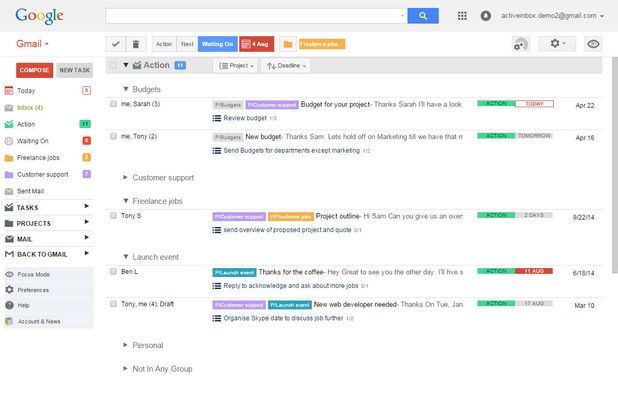Open Action folder in sidebar
The width and height of the screenshot is (618, 394).
pyautogui.click(x=26, y=124)
